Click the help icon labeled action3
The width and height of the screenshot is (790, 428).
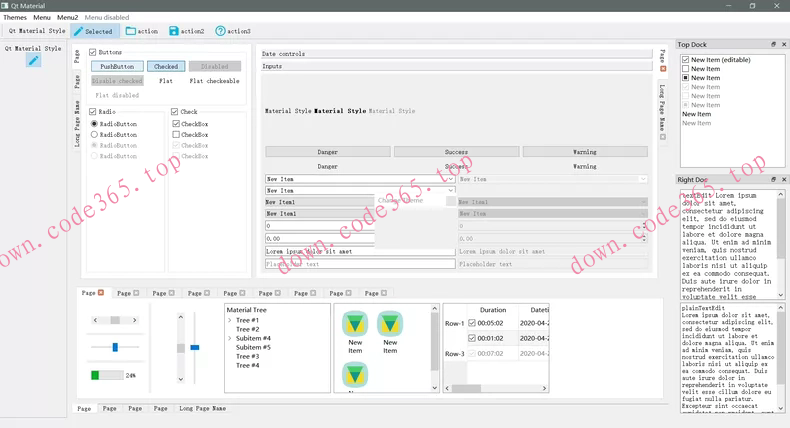(x=233, y=31)
